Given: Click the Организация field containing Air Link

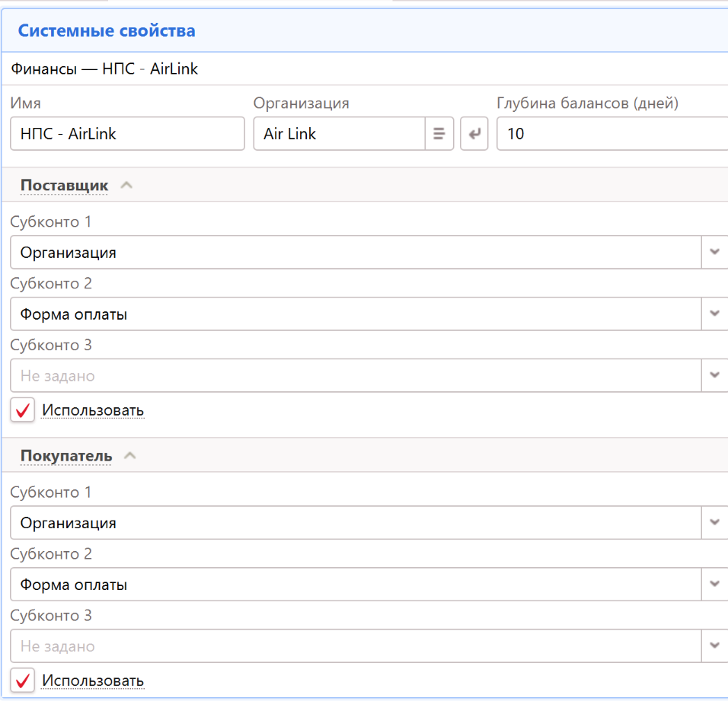Looking at the screenshot, I should 338,134.
